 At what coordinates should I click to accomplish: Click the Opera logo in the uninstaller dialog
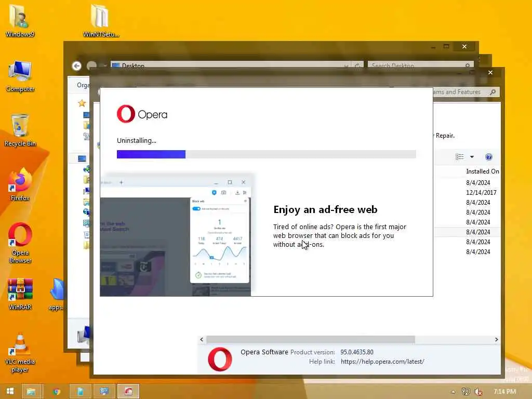[142, 114]
